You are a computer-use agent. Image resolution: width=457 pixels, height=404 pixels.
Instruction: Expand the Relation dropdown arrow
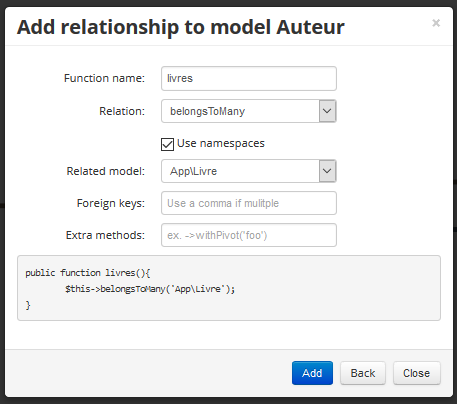pyautogui.click(x=327, y=111)
